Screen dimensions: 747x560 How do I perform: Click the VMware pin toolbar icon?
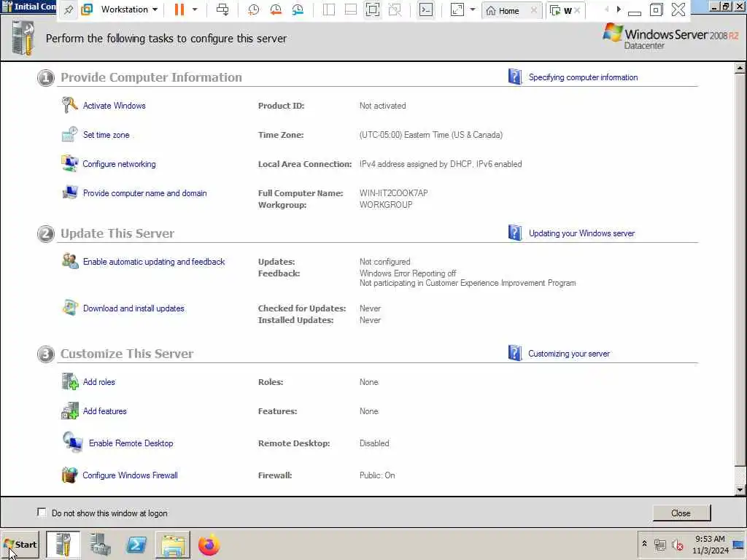click(x=69, y=9)
